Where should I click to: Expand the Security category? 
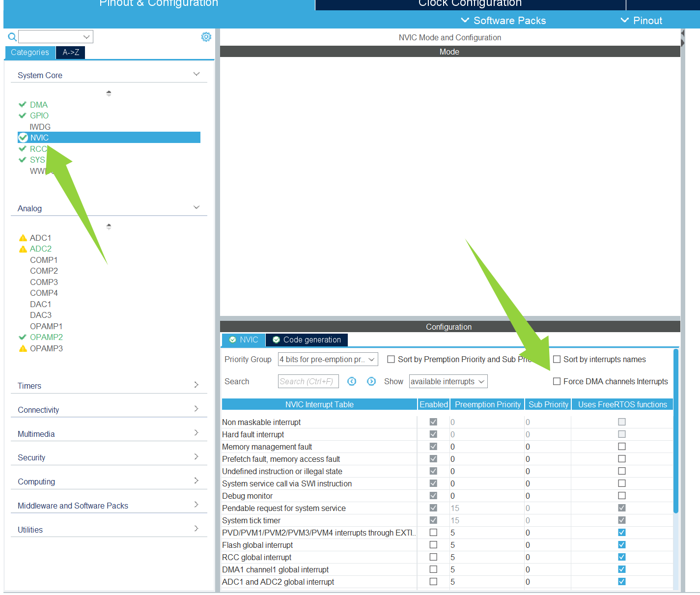click(x=196, y=456)
